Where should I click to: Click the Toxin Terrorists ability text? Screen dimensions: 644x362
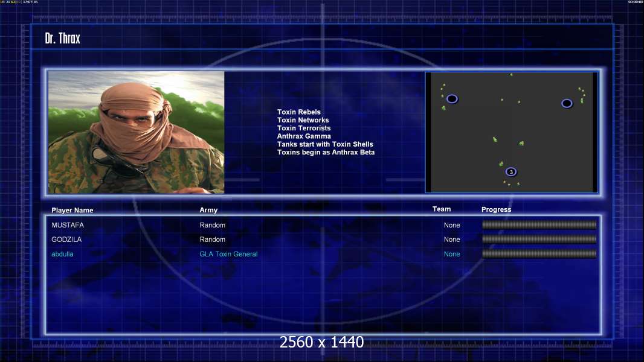(303, 128)
